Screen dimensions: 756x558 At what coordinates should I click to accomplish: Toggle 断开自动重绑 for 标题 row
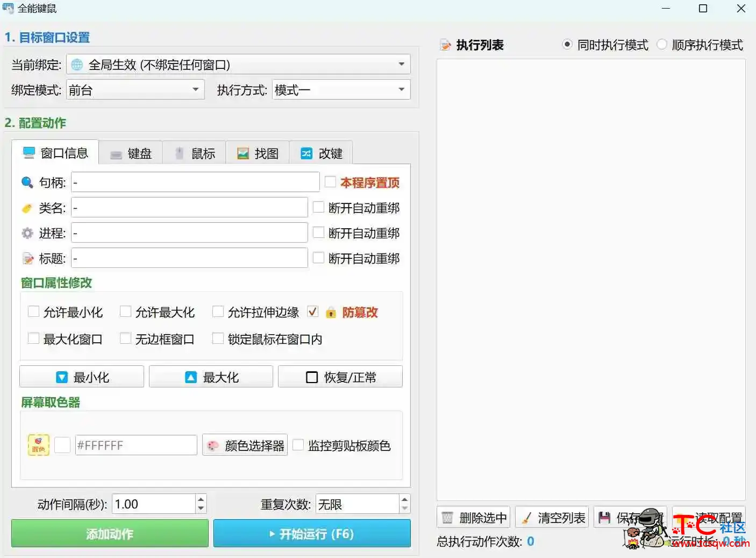(x=319, y=258)
